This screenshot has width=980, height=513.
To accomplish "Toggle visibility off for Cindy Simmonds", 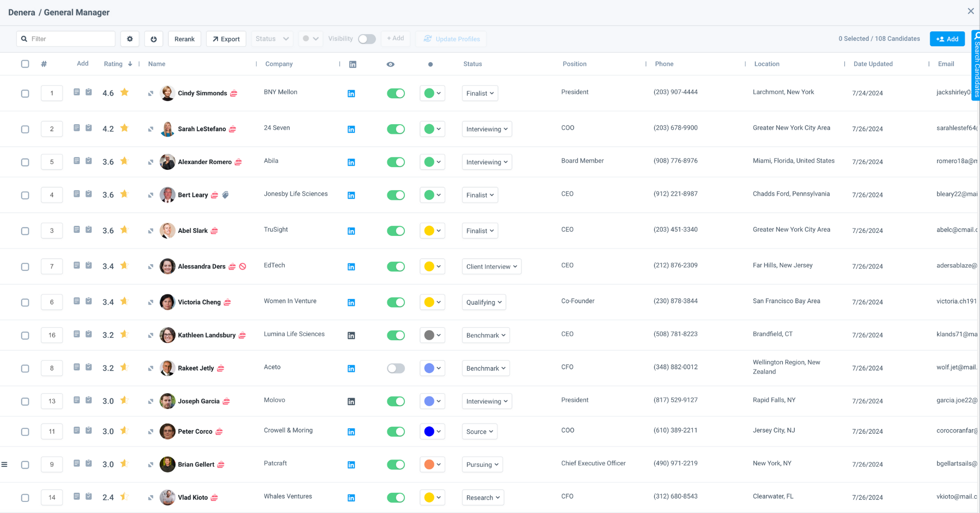I will point(396,93).
